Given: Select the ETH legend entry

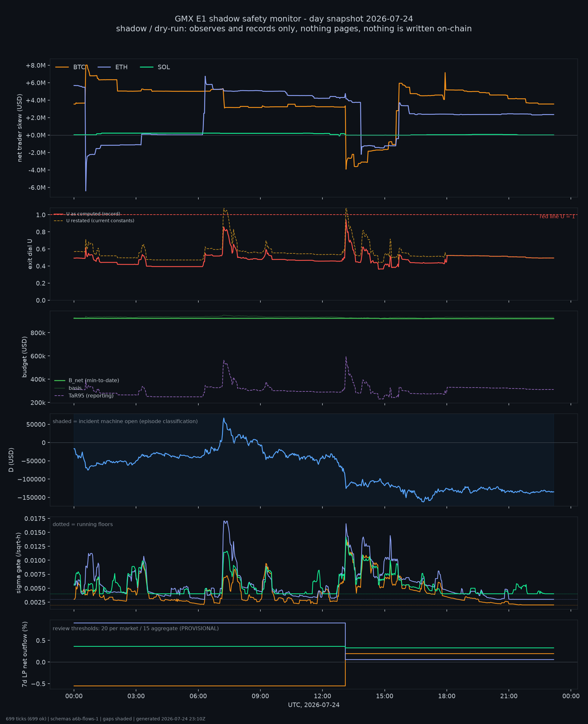Looking at the screenshot, I should tap(112, 67).
